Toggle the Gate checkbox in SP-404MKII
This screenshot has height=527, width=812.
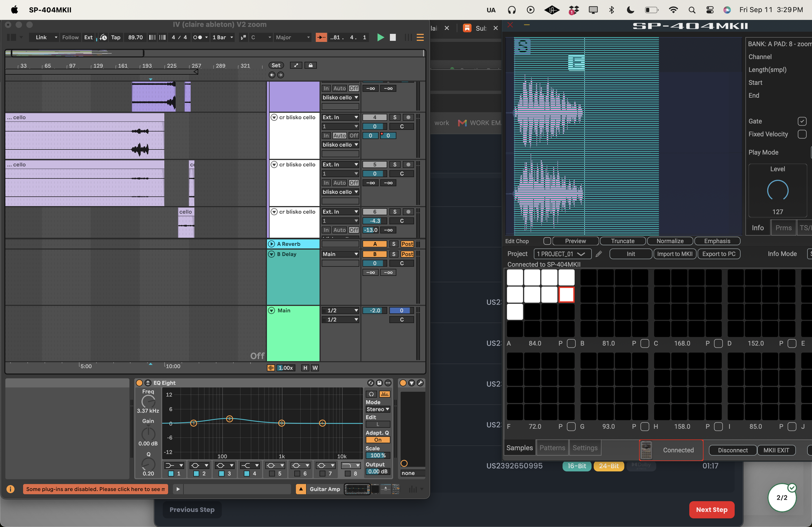[802, 121]
